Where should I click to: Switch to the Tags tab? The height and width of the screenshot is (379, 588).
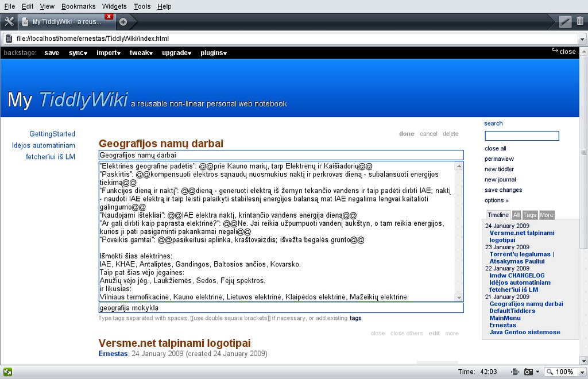(529, 215)
